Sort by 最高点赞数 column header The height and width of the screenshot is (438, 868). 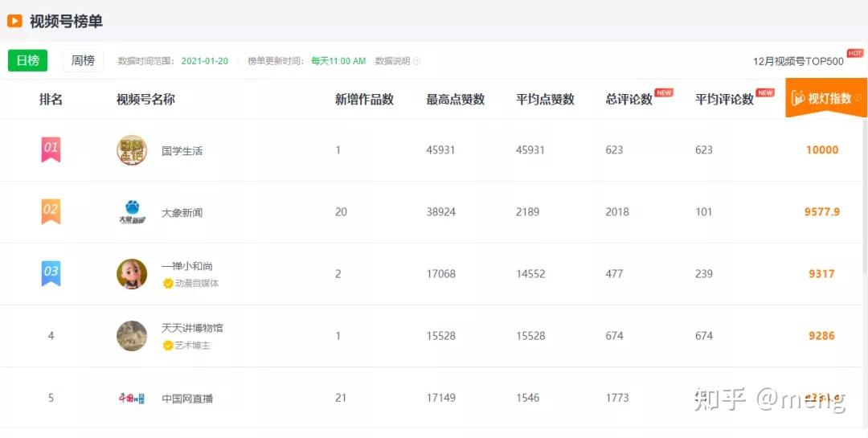[455, 100]
